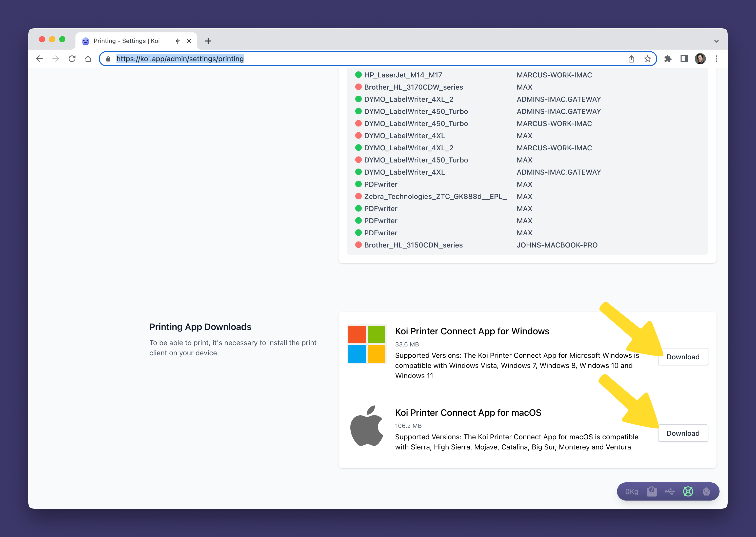Download Koi Printer Connect App for macOS
The height and width of the screenshot is (537, 756).
click(x=683, y=433)
